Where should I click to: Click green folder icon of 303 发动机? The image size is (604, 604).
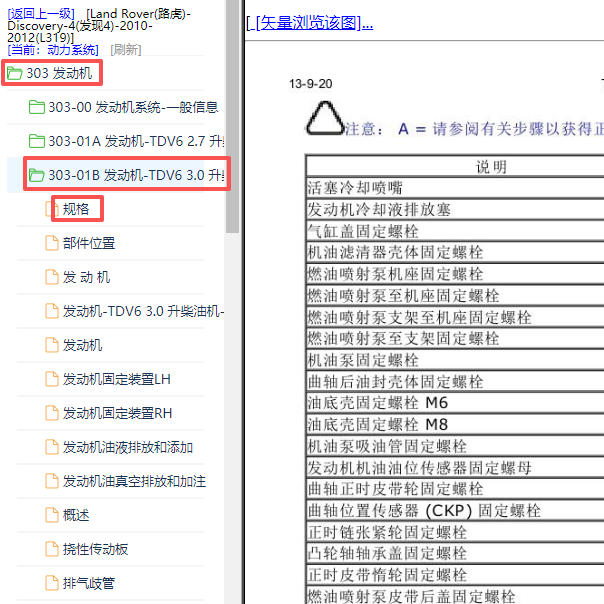point(15,73)
